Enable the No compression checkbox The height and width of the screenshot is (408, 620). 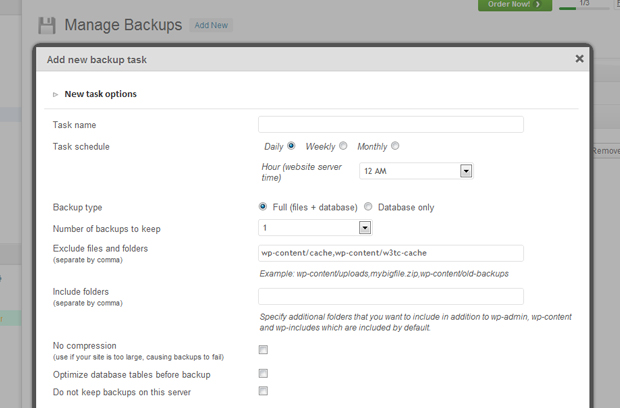coord(263,349)
